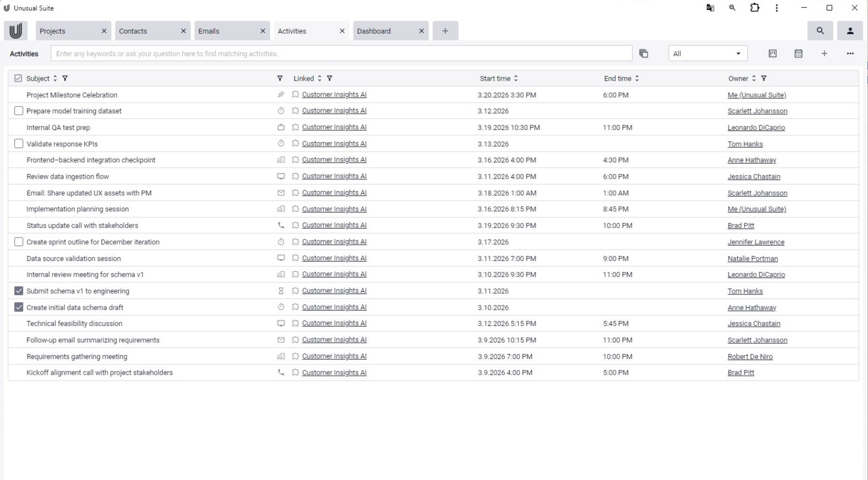Open Customer Insights AI link in first row
Screen dimensions: 868x480
(334, 95)
